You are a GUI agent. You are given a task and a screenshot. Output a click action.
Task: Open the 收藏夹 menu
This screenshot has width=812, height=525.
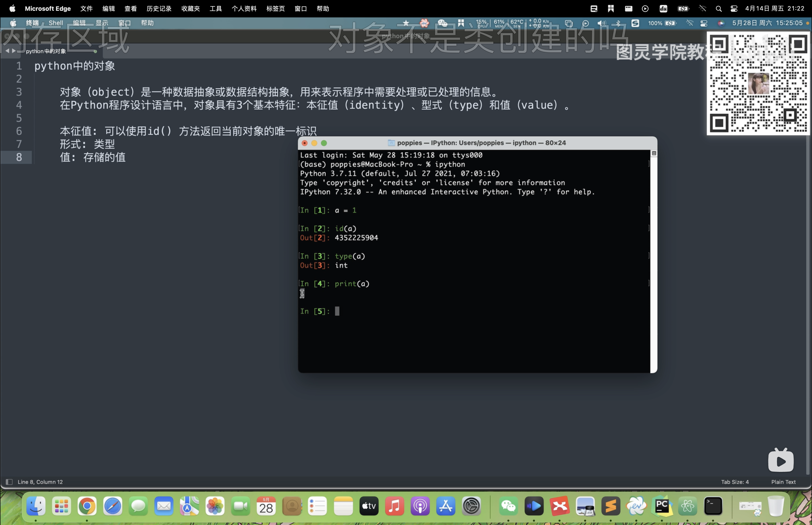(x=191, y=8)
